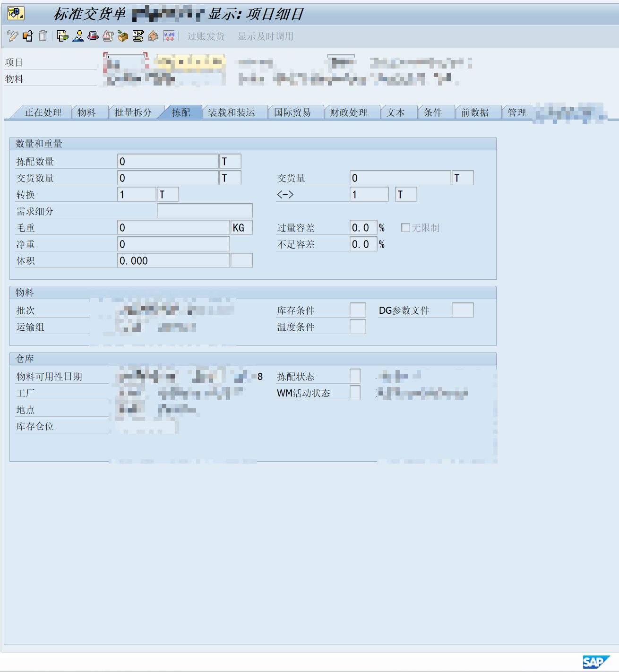
Task: Click the 工厂 label
Action: point(26,393)
